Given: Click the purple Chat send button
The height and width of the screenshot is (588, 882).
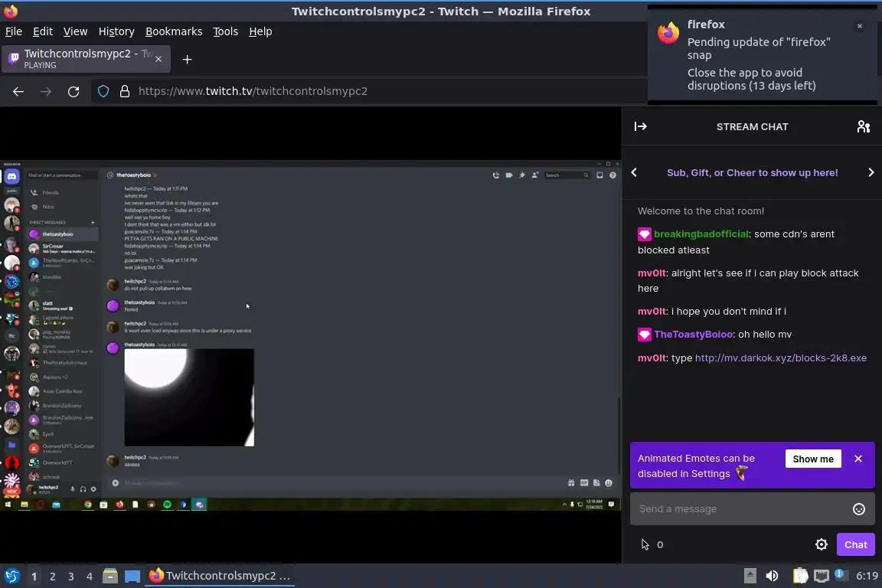Looking at the screenshot, I should coord(855,544).
